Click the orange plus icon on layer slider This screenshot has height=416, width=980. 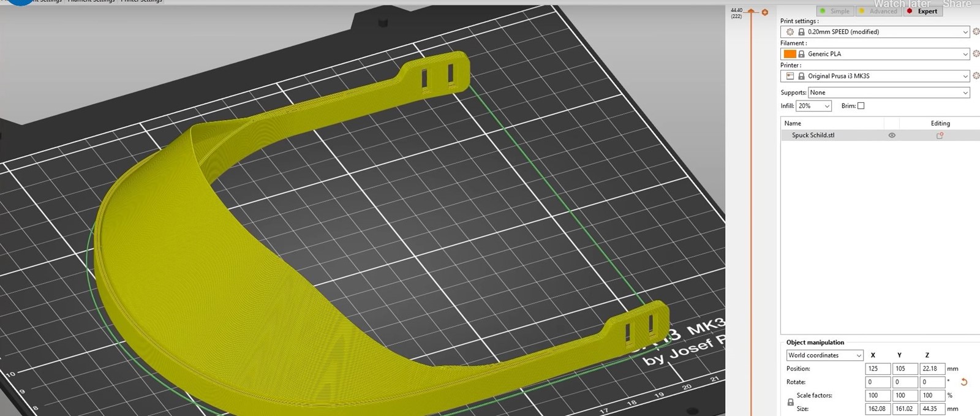765,12
